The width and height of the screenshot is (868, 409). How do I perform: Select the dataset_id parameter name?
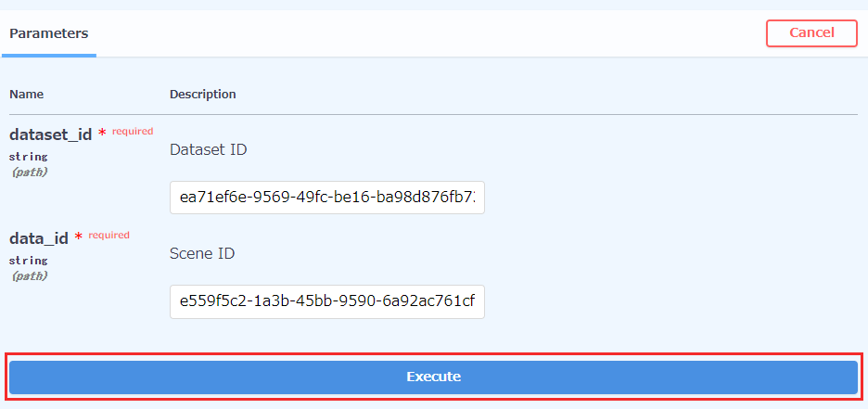point(50,134)
